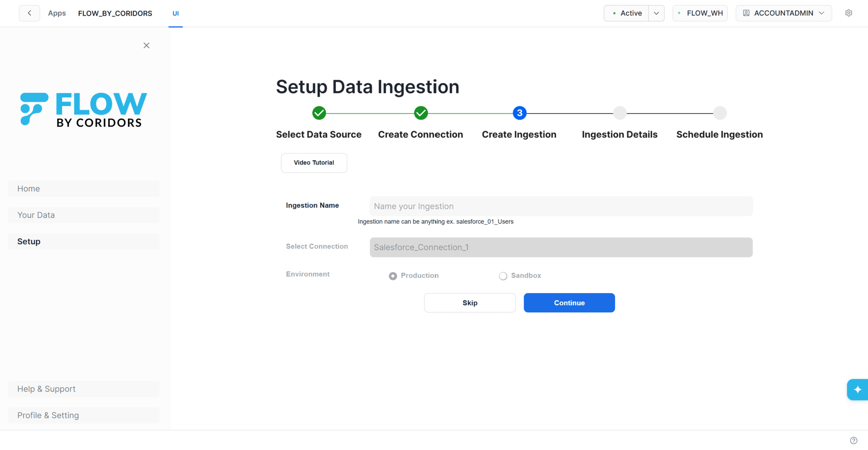Close the sidebar with the X icon

pyautogui.click(x=146, y=45)
